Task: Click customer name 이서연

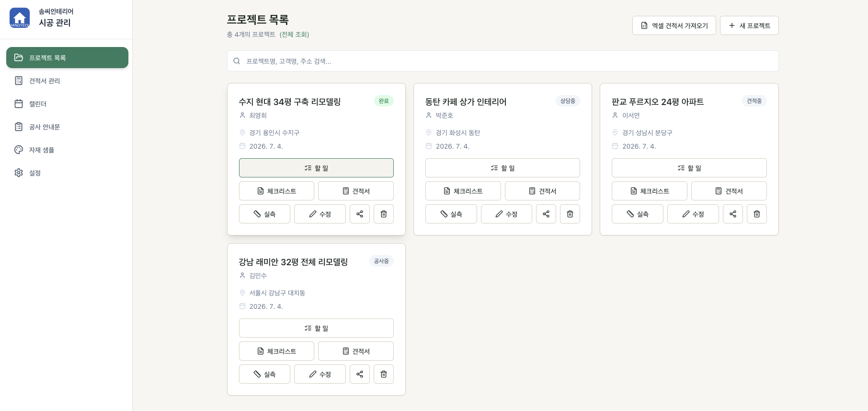Action: [x=631, y=116]
